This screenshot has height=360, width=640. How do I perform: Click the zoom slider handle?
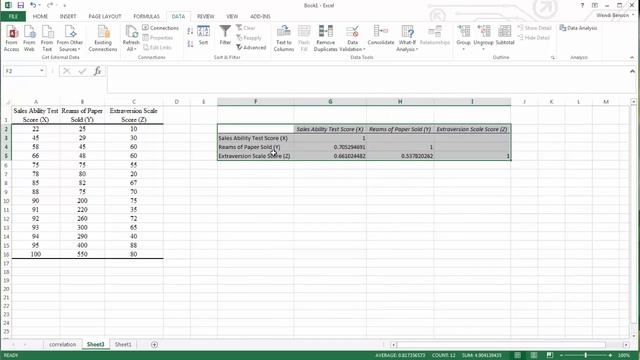(x=586, y=356)
